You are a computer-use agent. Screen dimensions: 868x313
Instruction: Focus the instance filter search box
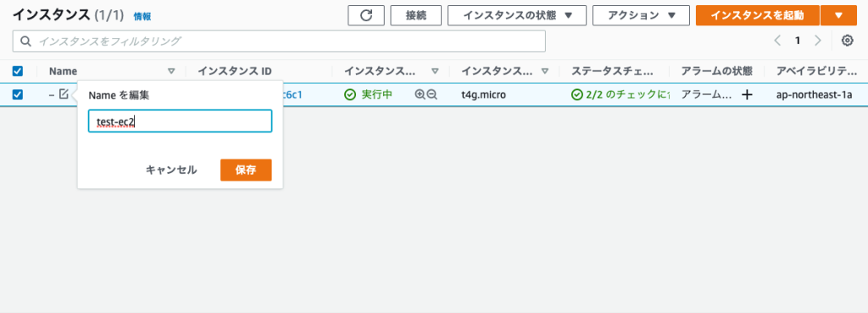coord(279,41)
